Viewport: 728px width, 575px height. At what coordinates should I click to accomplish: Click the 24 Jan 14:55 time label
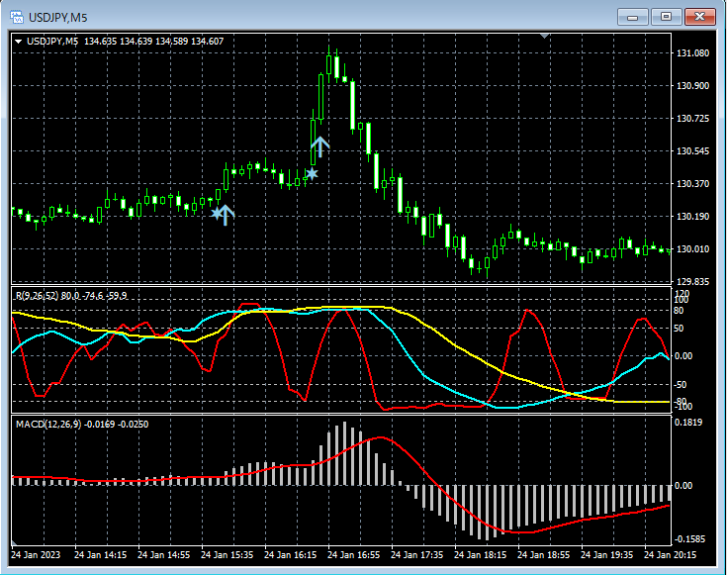(x=164, y=554)
